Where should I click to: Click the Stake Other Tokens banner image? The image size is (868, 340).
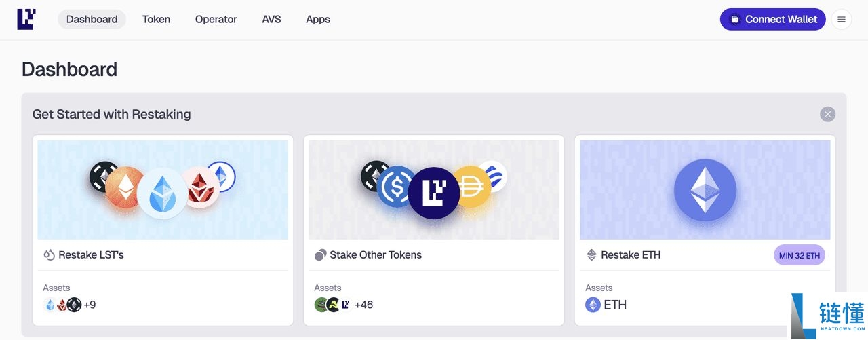pyautogui.click(x=434, y=189)
